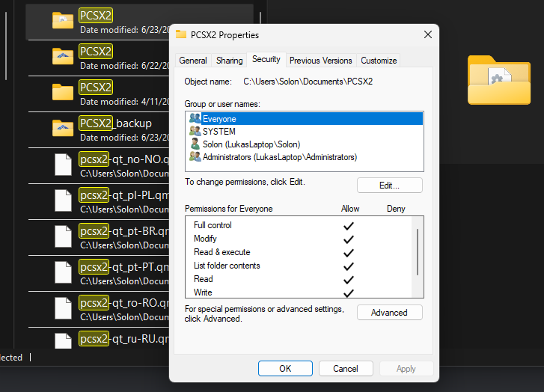Click Read & execute permission row
Screen dimensions: 544x392
(x=299, y=252)
